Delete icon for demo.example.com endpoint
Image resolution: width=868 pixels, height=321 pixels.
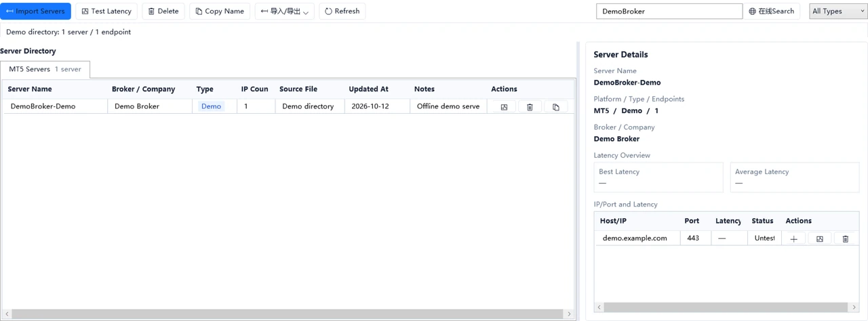coord(845,238)
